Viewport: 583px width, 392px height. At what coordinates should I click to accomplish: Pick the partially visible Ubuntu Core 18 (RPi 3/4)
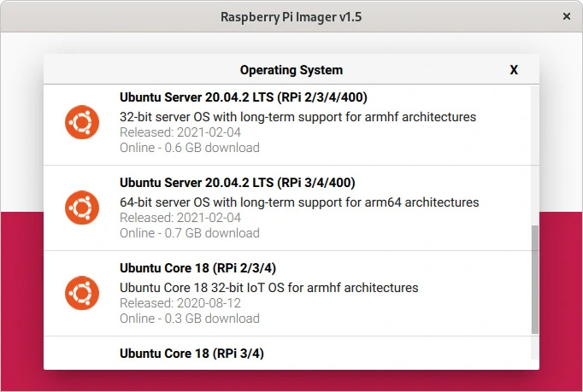(192, 354)
